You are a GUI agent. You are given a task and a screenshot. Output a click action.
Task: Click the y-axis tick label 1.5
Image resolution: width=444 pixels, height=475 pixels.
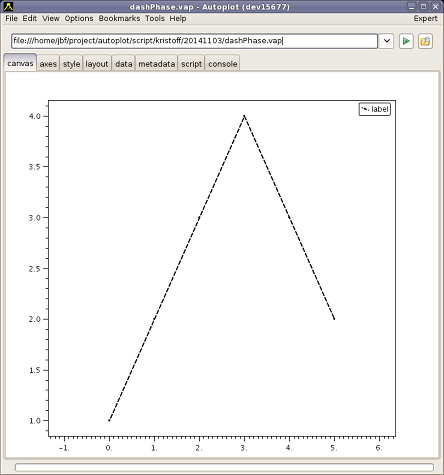pos(34,370)
